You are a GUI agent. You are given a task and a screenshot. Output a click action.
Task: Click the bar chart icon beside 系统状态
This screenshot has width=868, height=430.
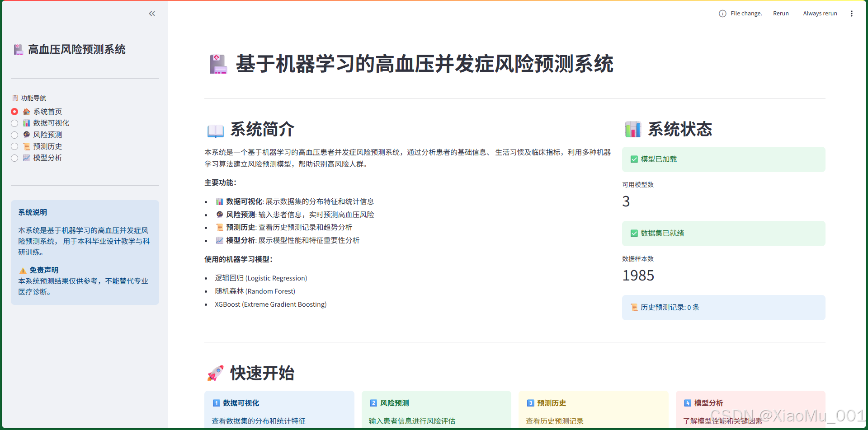(633, 129)
